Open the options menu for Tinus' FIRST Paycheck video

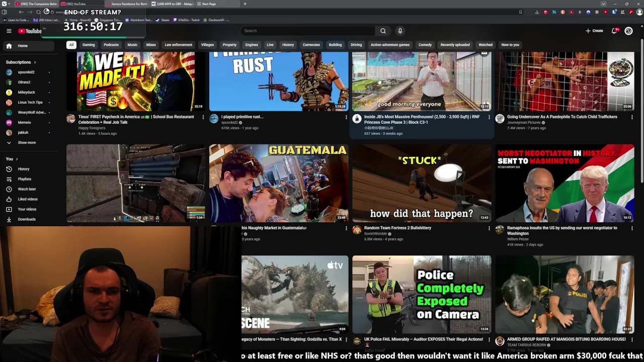tap(203, 117)
